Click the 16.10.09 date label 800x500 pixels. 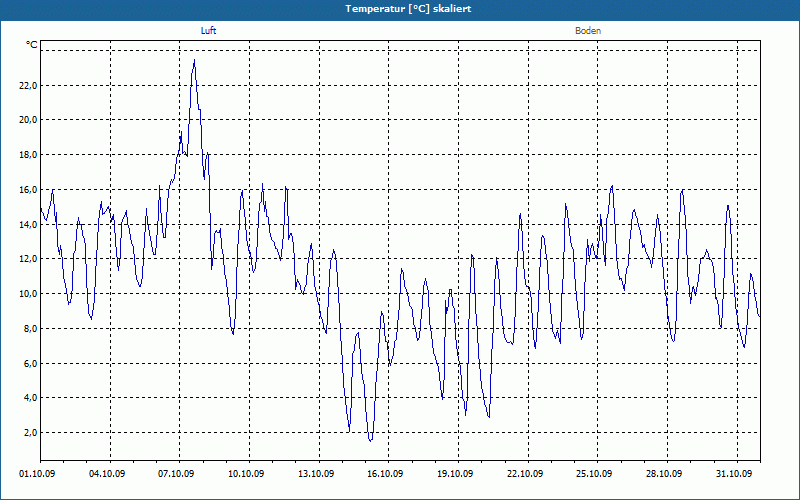[x=385, y=474]
